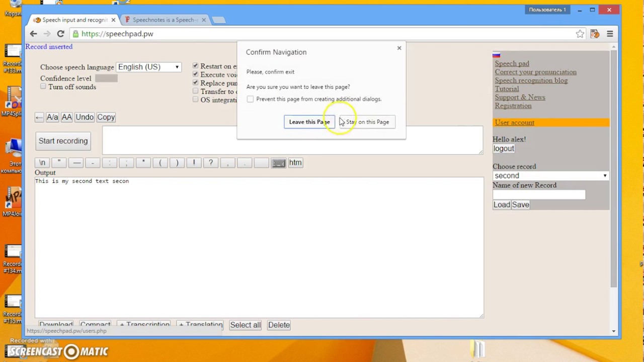644x362 pixels.
Task: Click the logout button
Action: pyautogui.click(x=504, y=148)
